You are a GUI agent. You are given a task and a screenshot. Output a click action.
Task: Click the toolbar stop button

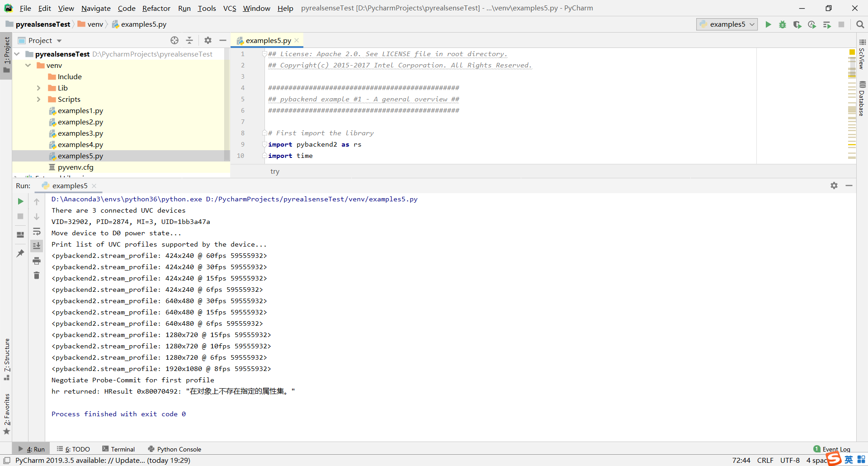click(x=841, y=24)
